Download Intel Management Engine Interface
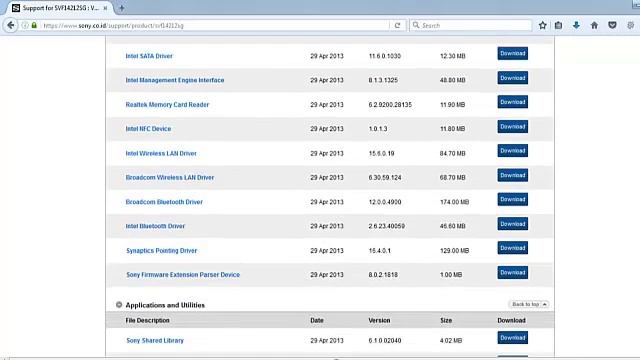 click(x=512, y=78)
